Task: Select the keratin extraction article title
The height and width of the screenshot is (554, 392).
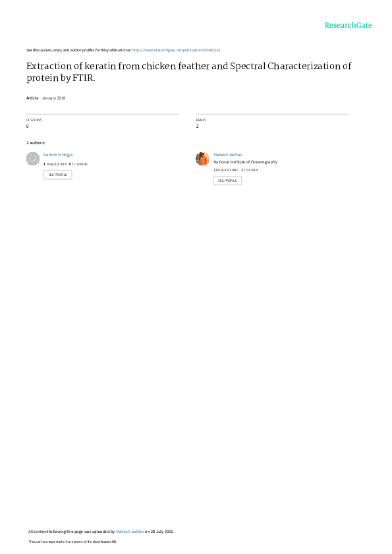Action: tap(189, 72)
